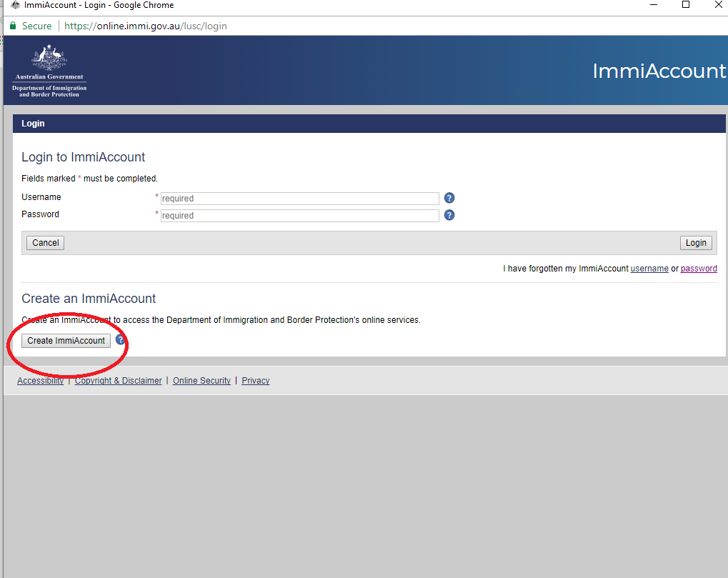Viewport: 728px width, 578px height.
Task: Click the Chrome window title favicon
Action: click(x=15, y=5)
